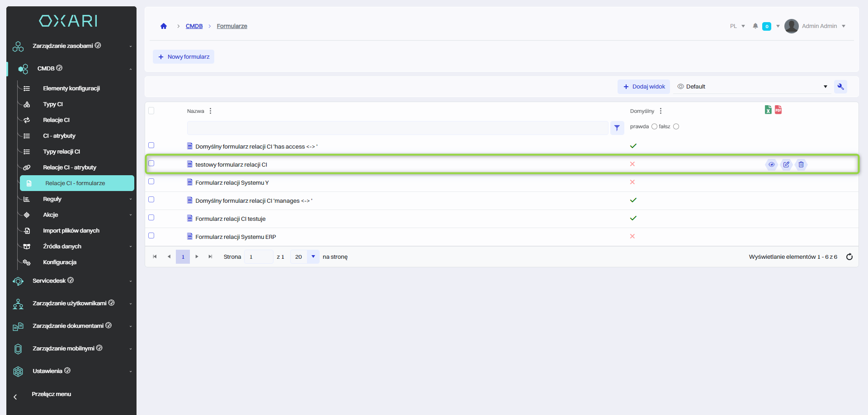Export the list to PDF

[778, 110]
